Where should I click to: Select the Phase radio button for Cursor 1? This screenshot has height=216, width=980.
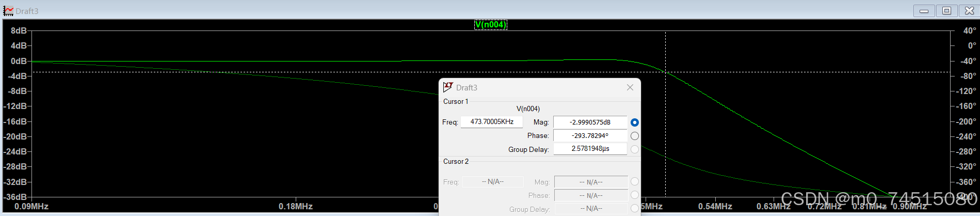coord(635,136)
